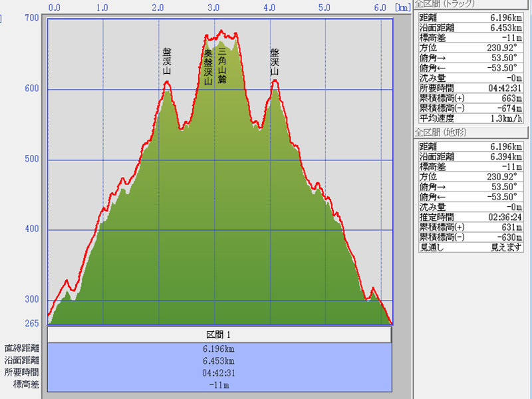Select the 推定時間 02:36:24 terrain row
Viewport: 532px width, 399px height.
tap(472, 217)
